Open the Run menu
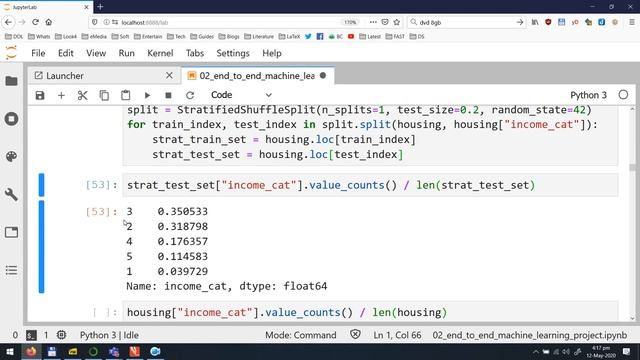 coord(127,53)
